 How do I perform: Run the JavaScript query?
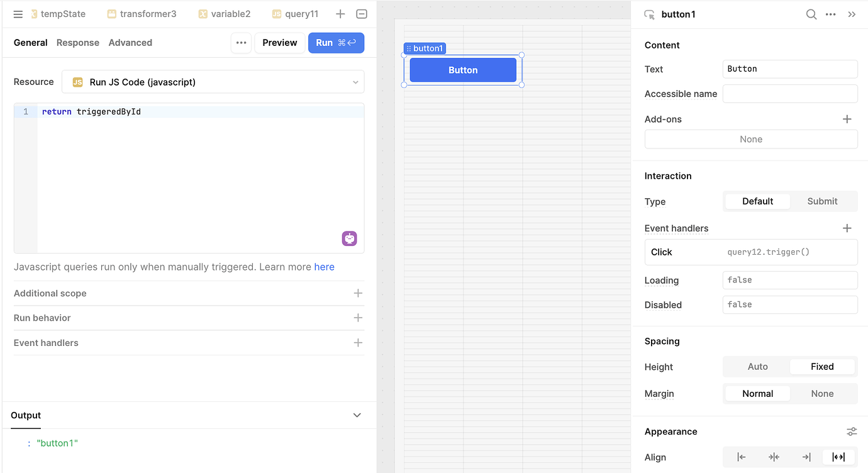coord(336,43)
